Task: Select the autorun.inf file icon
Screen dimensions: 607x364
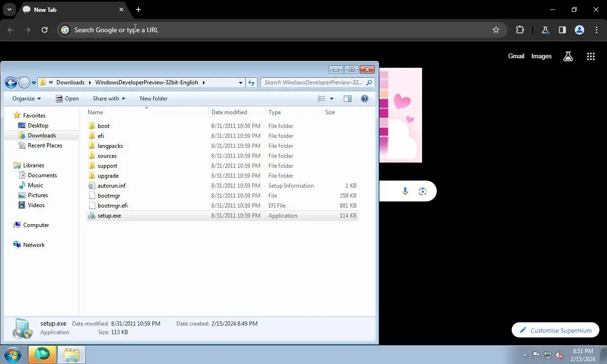Action: pos(92,186)
